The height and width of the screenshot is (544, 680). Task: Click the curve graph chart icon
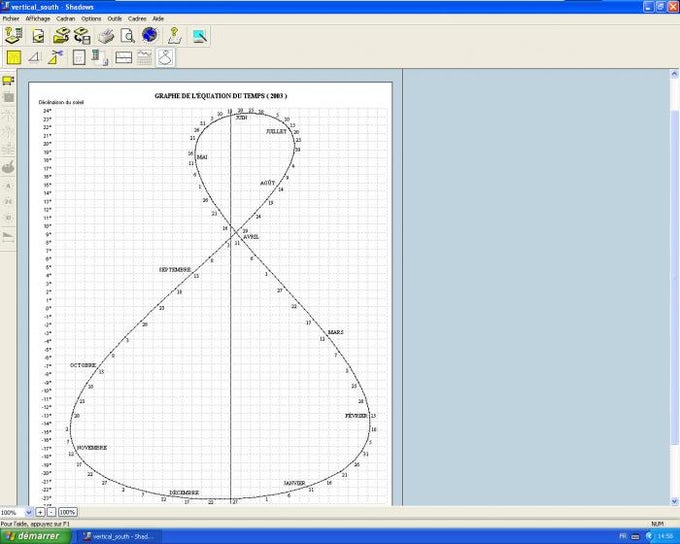click(x=145, y=58)
